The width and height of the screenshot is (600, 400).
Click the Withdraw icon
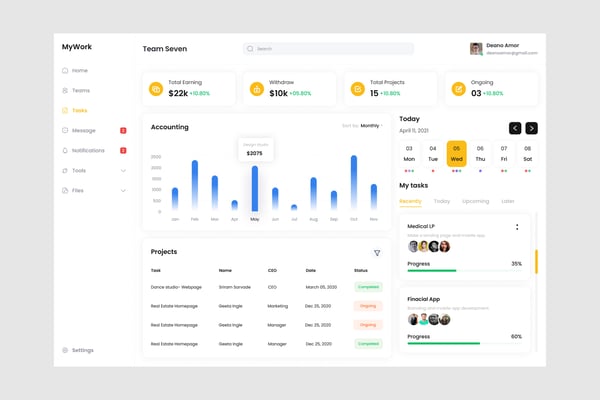[257, 89]
